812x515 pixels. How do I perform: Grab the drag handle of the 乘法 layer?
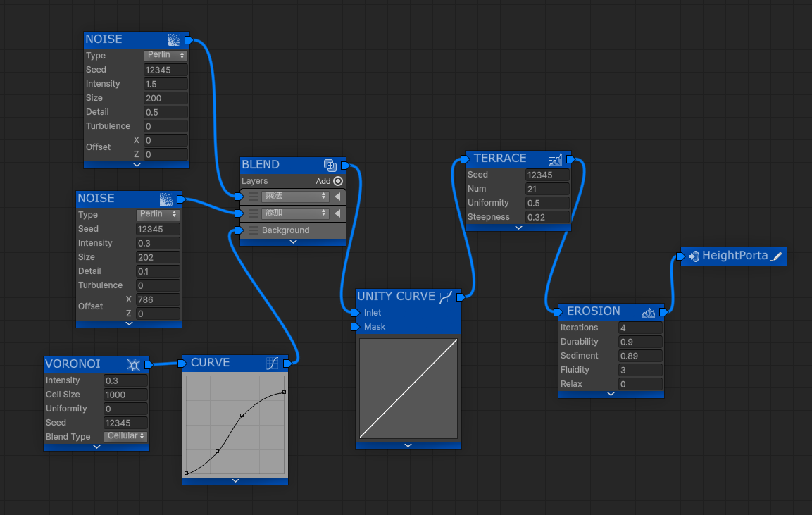(x=254, y=197)
